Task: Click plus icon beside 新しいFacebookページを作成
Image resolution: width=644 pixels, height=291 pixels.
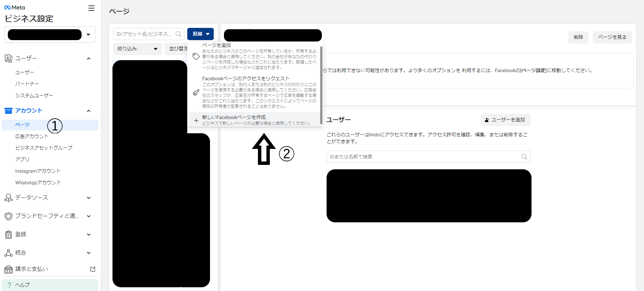Action: 196,120
